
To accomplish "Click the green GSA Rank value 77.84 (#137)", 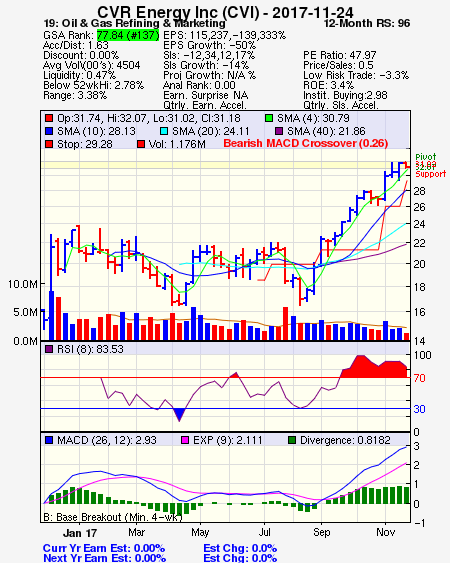I will pos(128,35).
